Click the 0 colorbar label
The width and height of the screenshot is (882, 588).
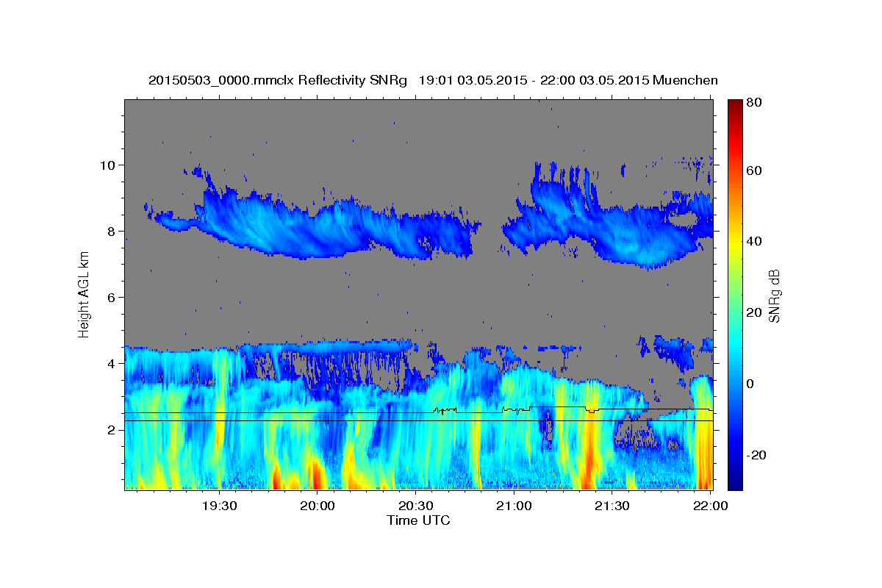[x=751, y=384]
